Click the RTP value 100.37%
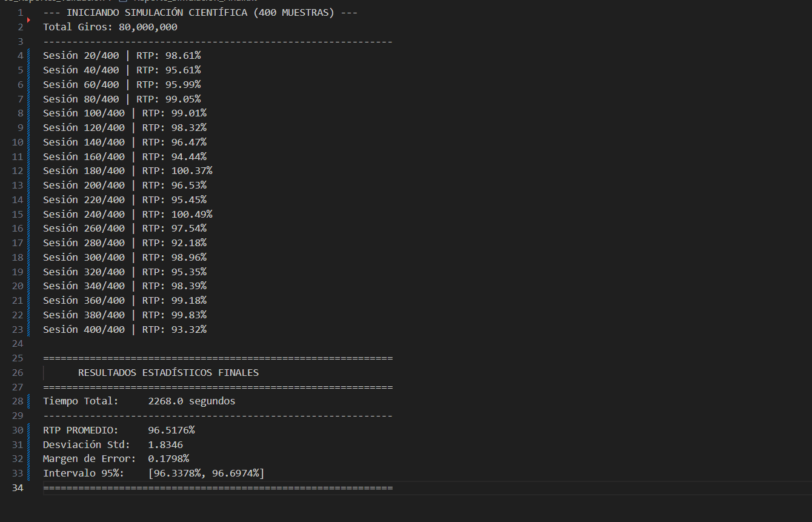Viewport: 812px width, 522px height. tap(192, 171)
